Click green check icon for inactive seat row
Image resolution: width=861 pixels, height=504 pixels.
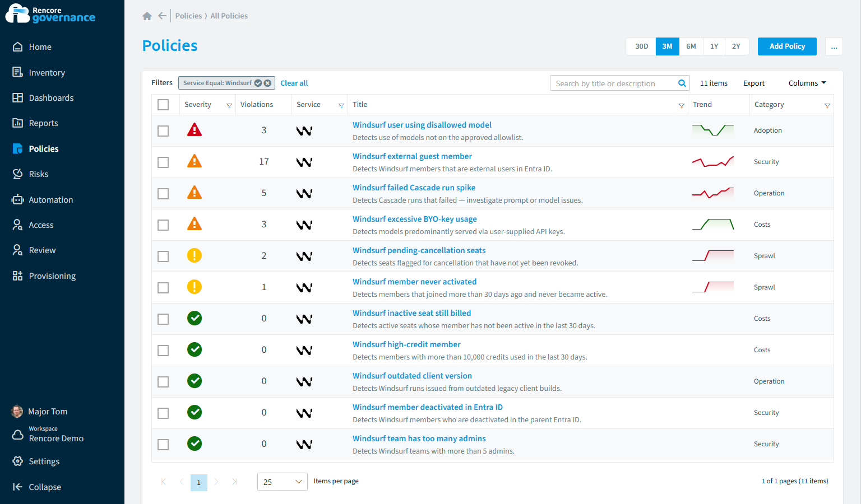point(195,318)
